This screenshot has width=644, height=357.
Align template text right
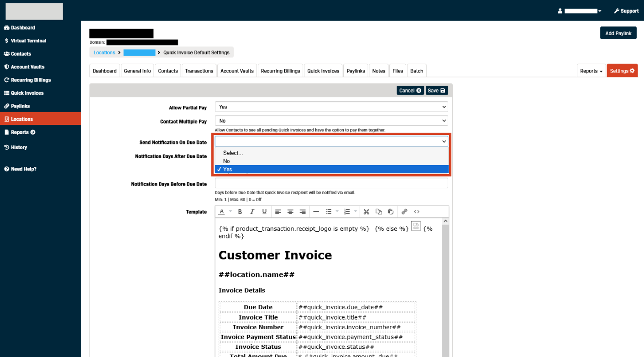pos(303,212)
